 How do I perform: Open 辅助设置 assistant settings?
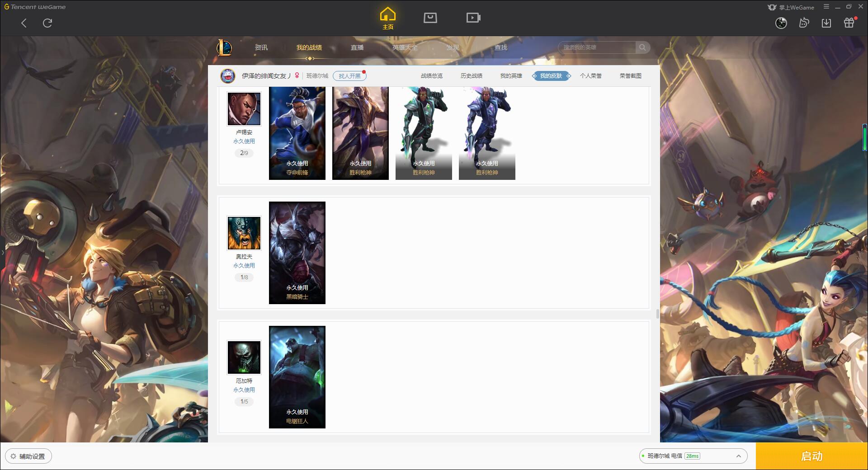28,456
